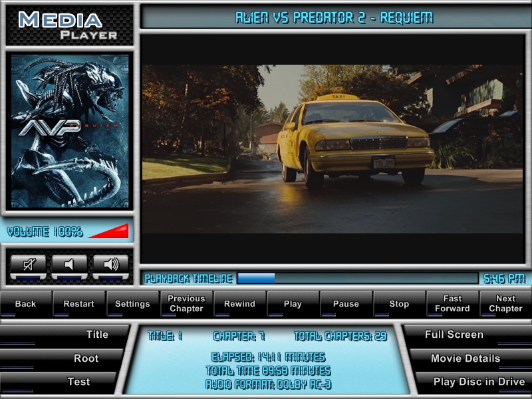
Task: Open the disc Title menu
Action: click(x=65, y=335)
